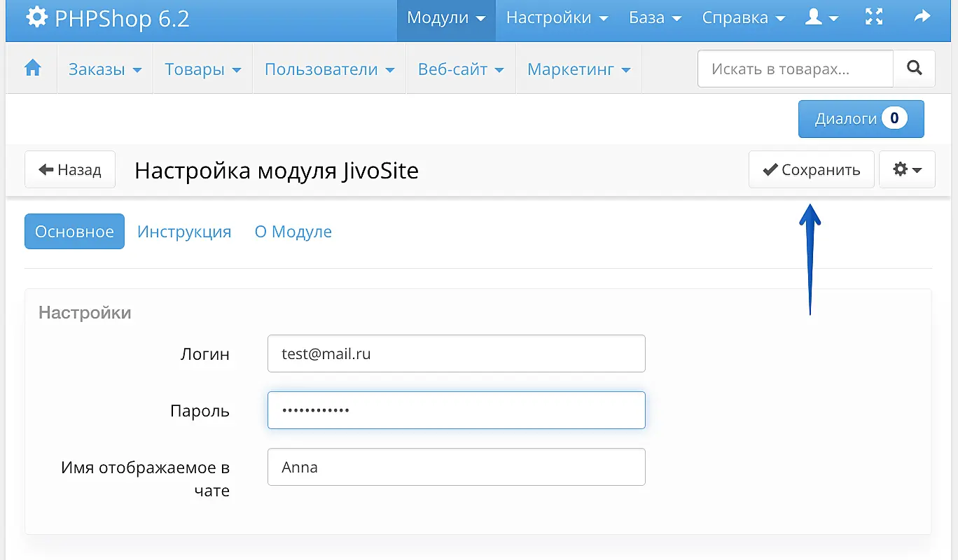
Task: Open the Настройки top menu
Action: coord(557,18)
